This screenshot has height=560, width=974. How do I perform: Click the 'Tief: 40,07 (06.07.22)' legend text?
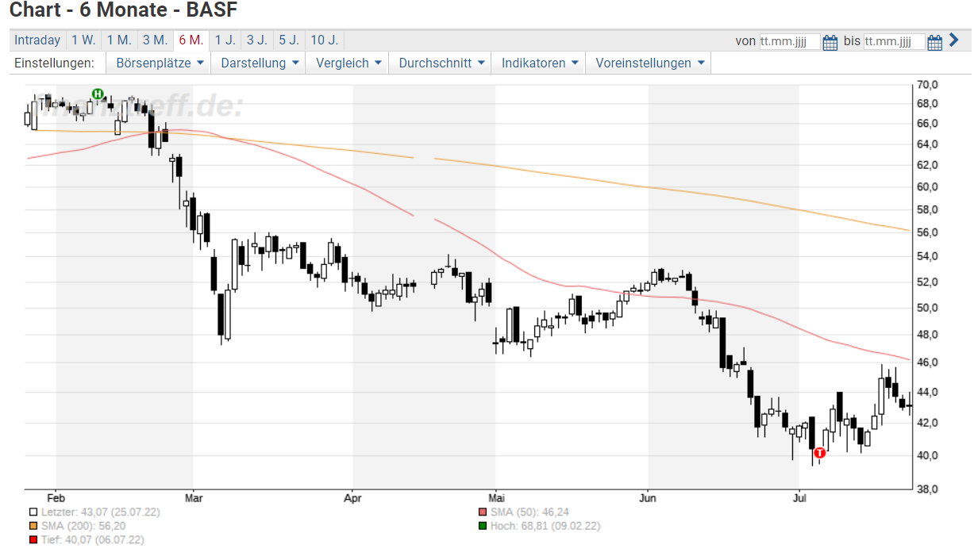coord(92,539)
